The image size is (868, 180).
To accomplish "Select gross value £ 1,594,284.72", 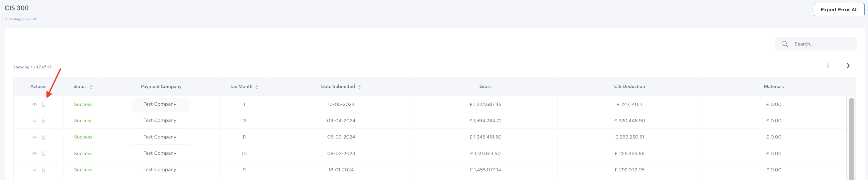I will click(x=485, y=121).
